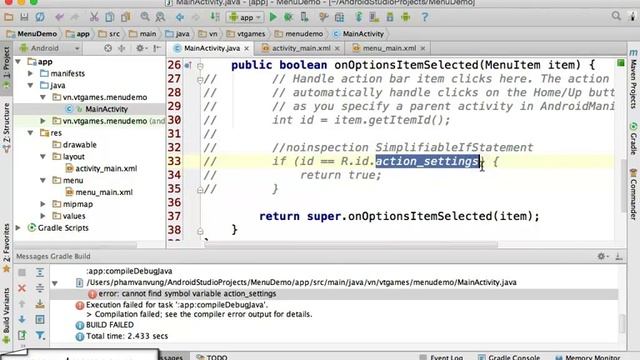Open the SDK Manager icon
The width and height of the screenshot is (640, 360).
390,17
